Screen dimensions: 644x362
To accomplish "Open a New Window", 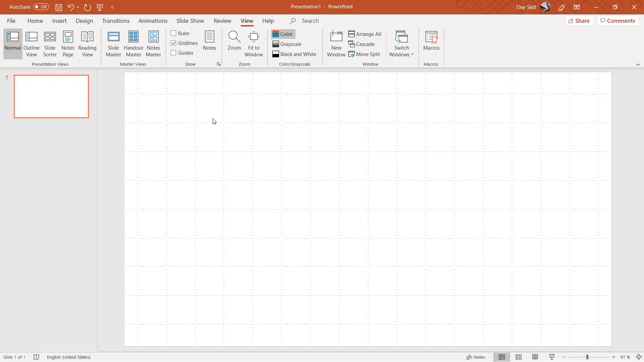I will coord(336,44).
